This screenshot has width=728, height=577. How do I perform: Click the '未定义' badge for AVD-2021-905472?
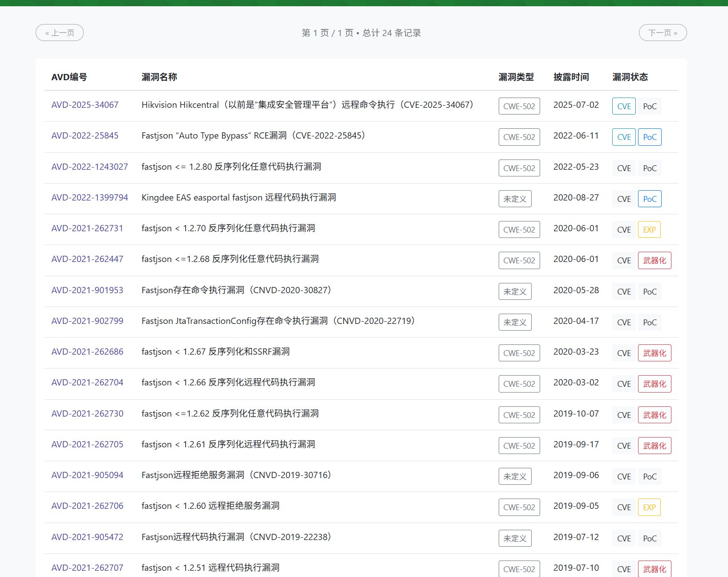pyautogui.click(x=515, y=538)
